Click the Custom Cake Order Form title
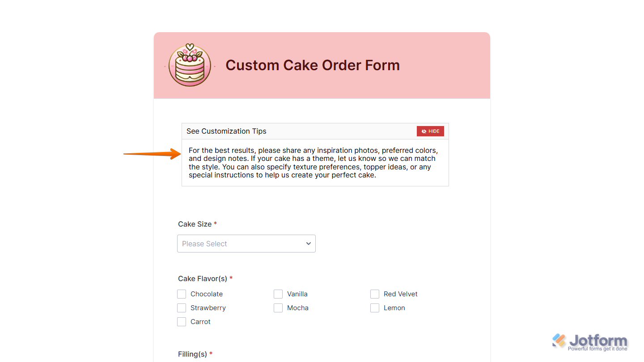644x362 pixels. pos(313,65)
